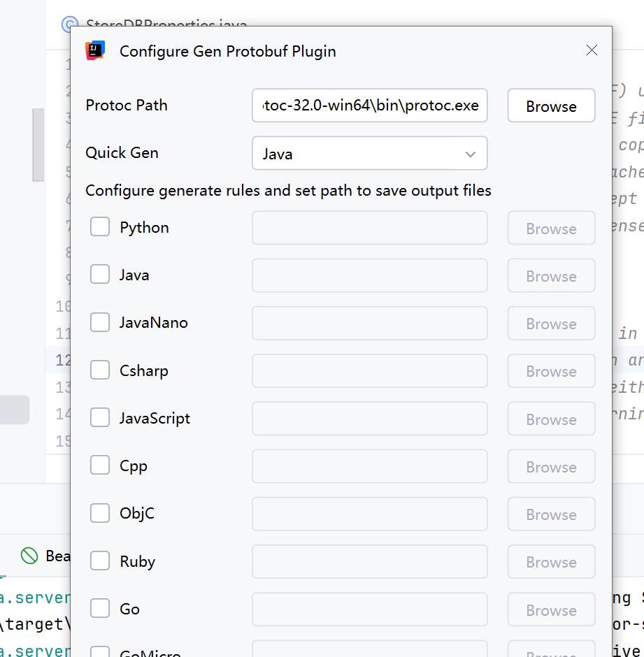Click Browse next to Protoc Path
Image resolution: width=644 pixels, height=657 pixels.
(551, 106)
